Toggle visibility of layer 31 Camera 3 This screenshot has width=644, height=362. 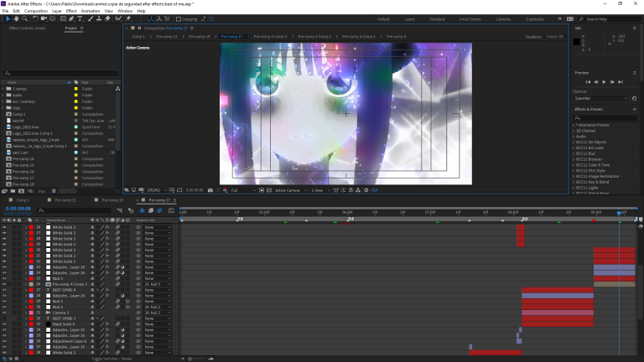coord(4,313)
